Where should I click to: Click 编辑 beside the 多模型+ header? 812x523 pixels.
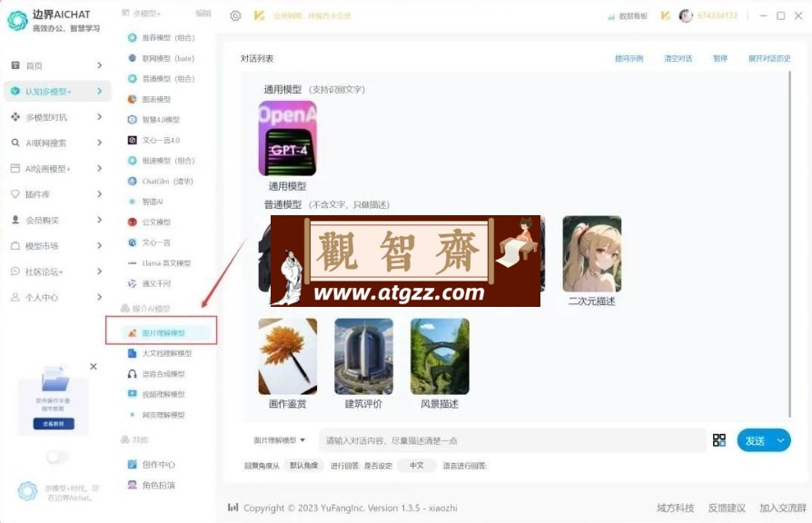point(203,14)
